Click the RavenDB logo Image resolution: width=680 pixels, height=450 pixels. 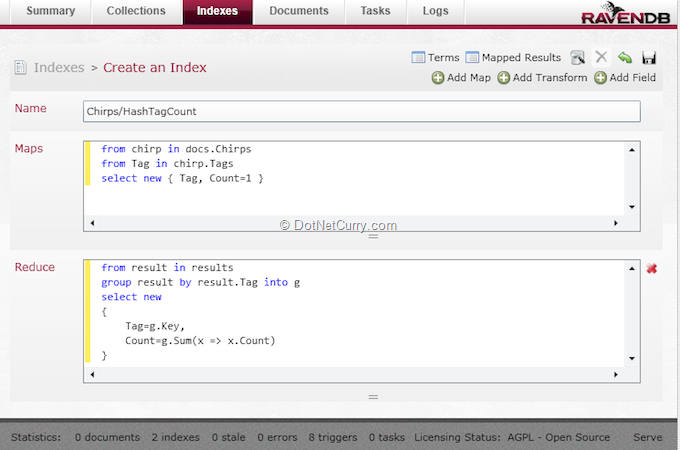[x=625, y=13]
